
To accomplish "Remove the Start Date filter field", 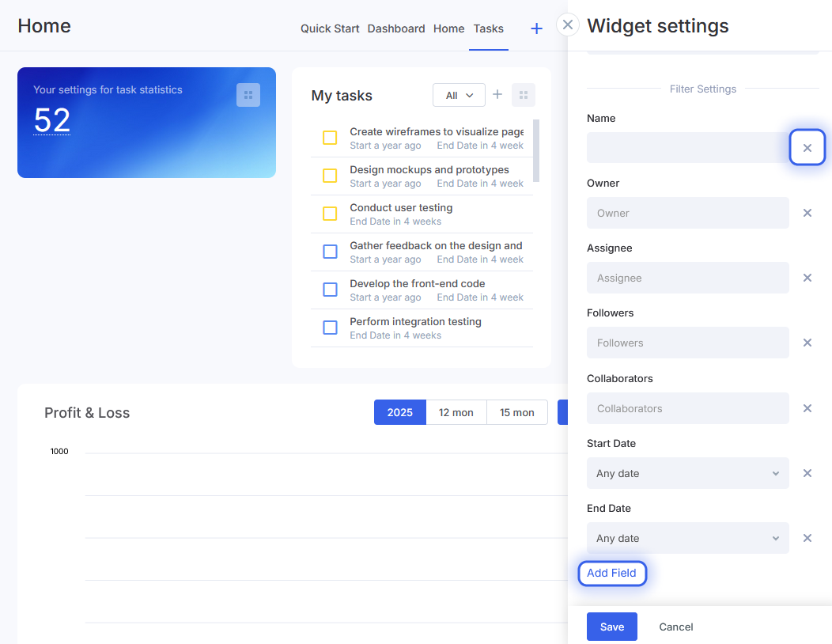I will coord(807,473).
